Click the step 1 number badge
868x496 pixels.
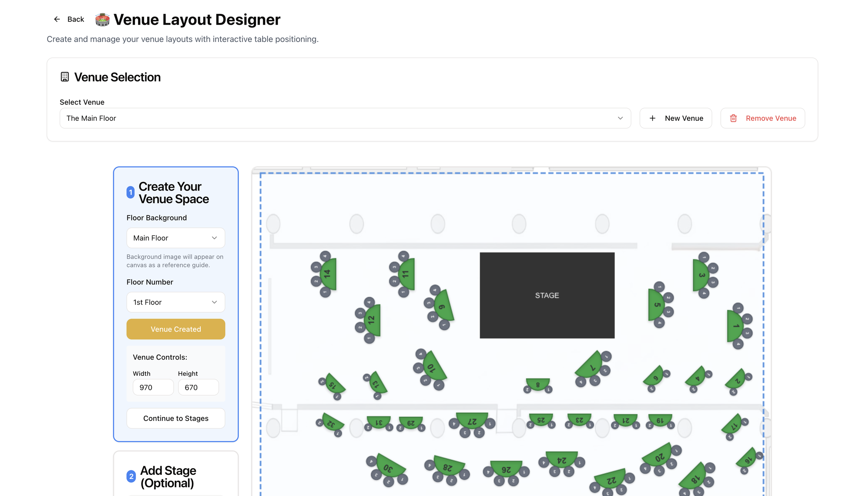pos(131,192)
